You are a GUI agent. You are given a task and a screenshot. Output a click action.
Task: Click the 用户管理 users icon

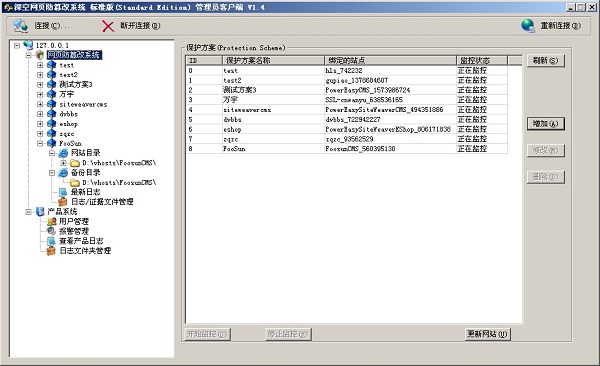pyautogui.click(x=51, y=221)
